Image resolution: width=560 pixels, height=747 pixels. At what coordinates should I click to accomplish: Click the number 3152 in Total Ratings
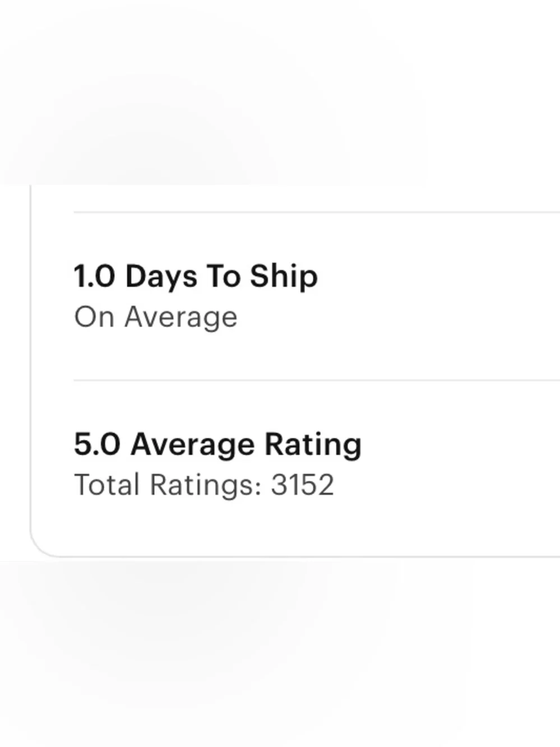click(x=303, y=485)
